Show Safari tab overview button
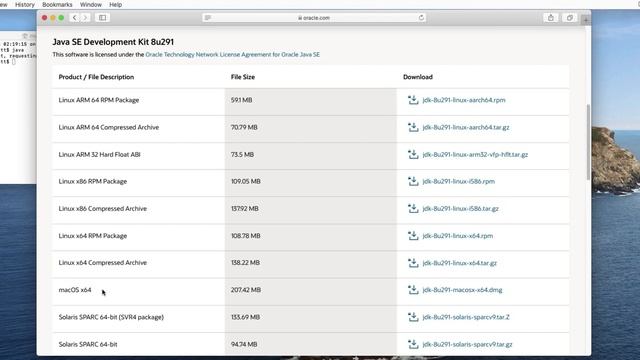 569,18
